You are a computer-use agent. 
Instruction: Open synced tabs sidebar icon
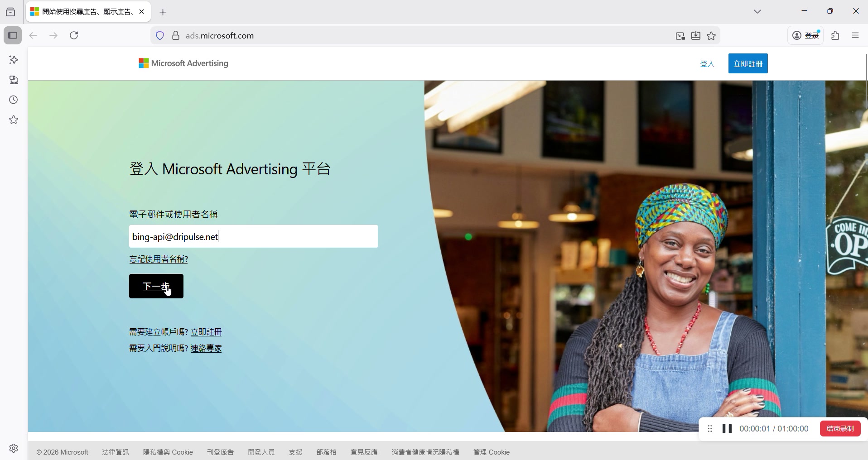point(14,80)
